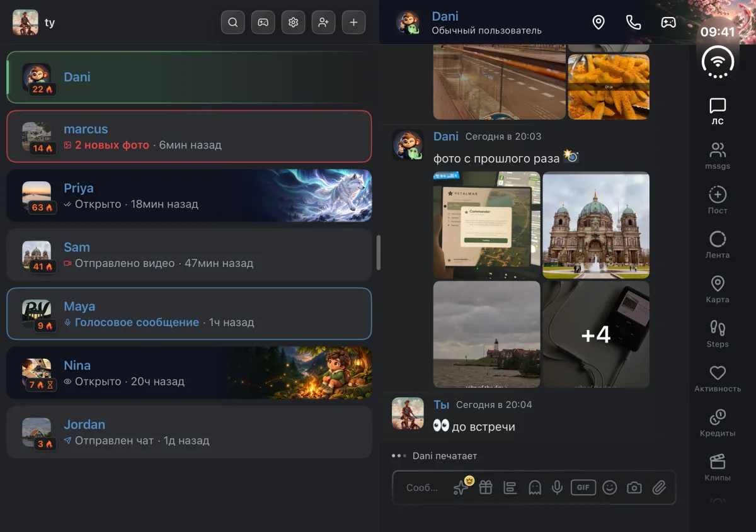
Task: Switch to the Карта tab in sidebar
Action: [718, 290]
